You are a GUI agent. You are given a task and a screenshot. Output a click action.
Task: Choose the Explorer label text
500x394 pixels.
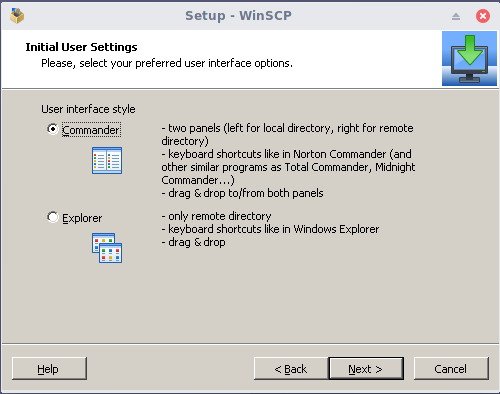(x=82, y=218)
